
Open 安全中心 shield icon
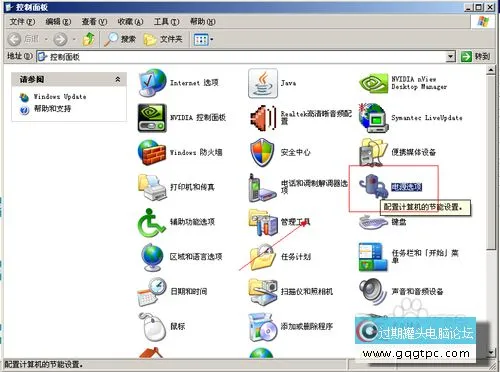pos(262,153)
